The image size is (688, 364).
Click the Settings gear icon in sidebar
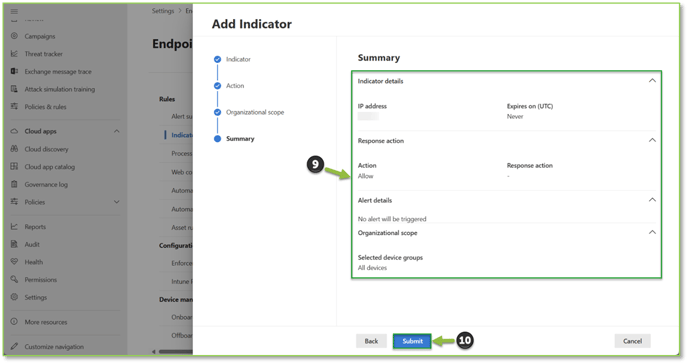tap(14, 297)
